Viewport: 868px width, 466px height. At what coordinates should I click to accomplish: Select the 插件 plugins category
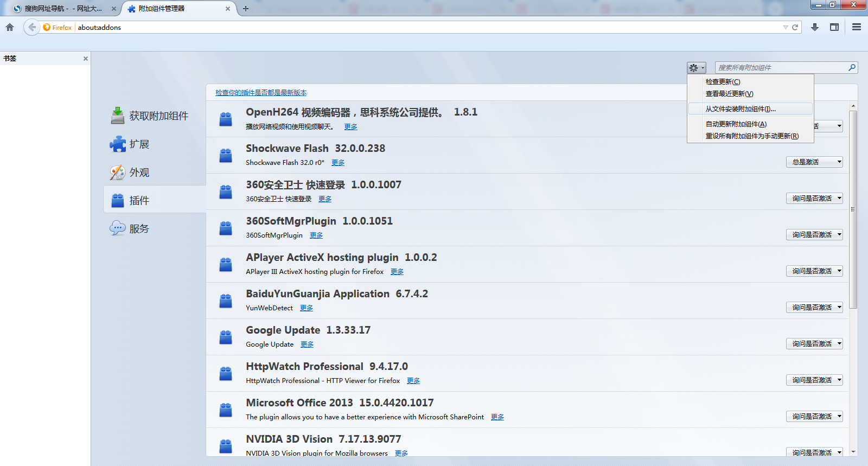coord(155,200)
